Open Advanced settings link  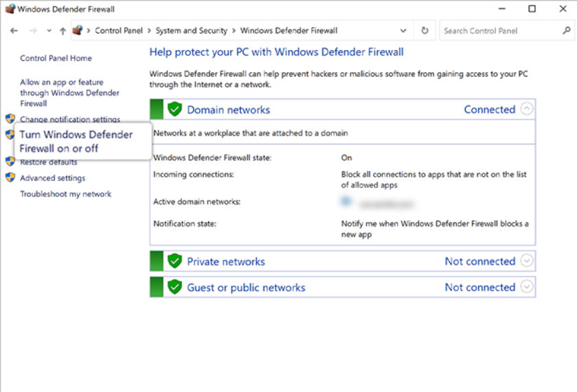(53, 178)
